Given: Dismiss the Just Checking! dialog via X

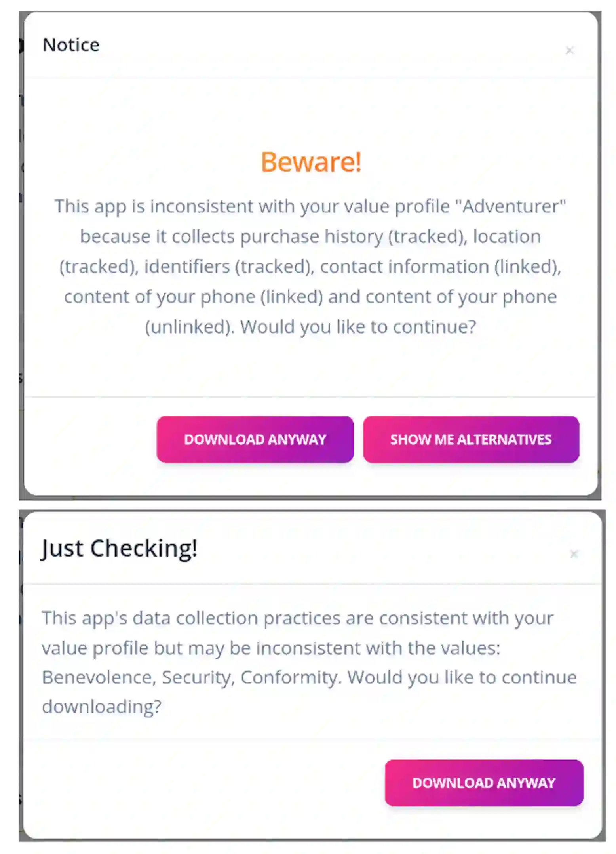Looking at the screenshot, I should [x=574, y=553].
